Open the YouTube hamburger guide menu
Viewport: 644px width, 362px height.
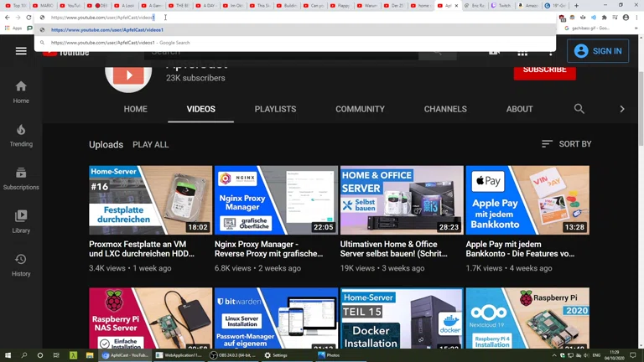point(21,51)
